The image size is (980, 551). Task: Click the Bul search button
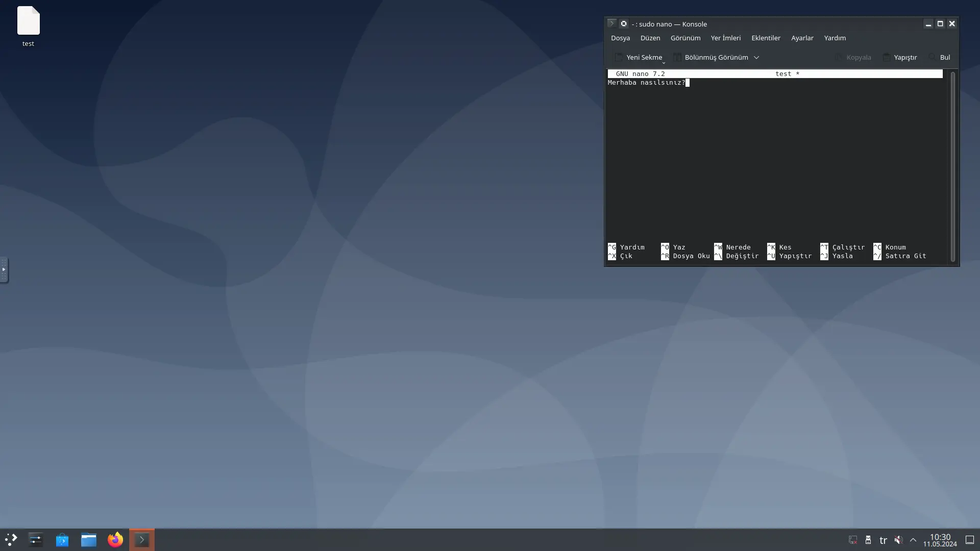939,57
